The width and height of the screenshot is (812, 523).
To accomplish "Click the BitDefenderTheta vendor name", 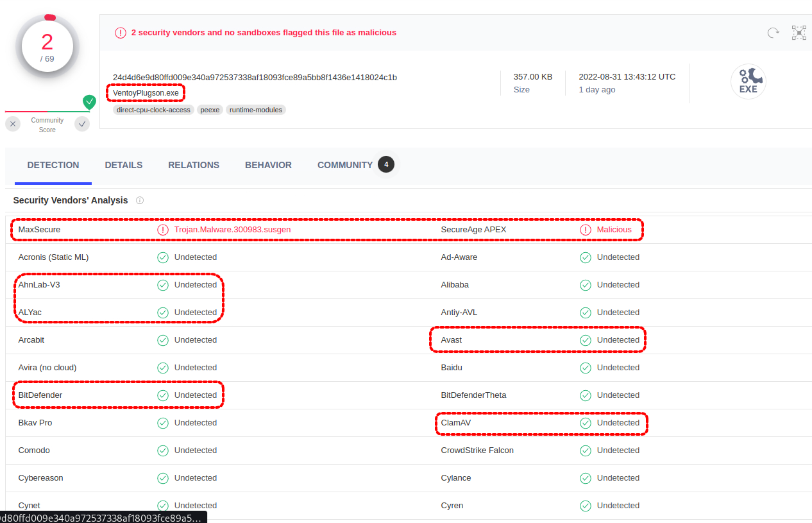I will tap(473, 395).
